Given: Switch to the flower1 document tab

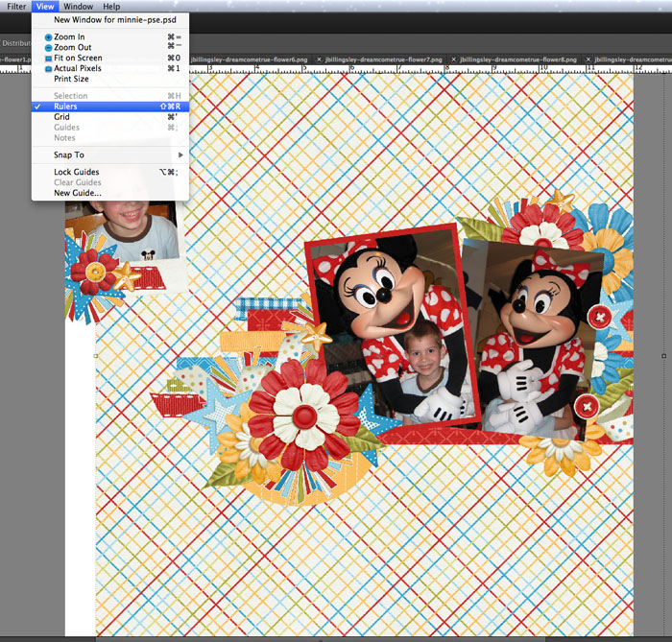Looking at the screenshot, I should [15, 59].
